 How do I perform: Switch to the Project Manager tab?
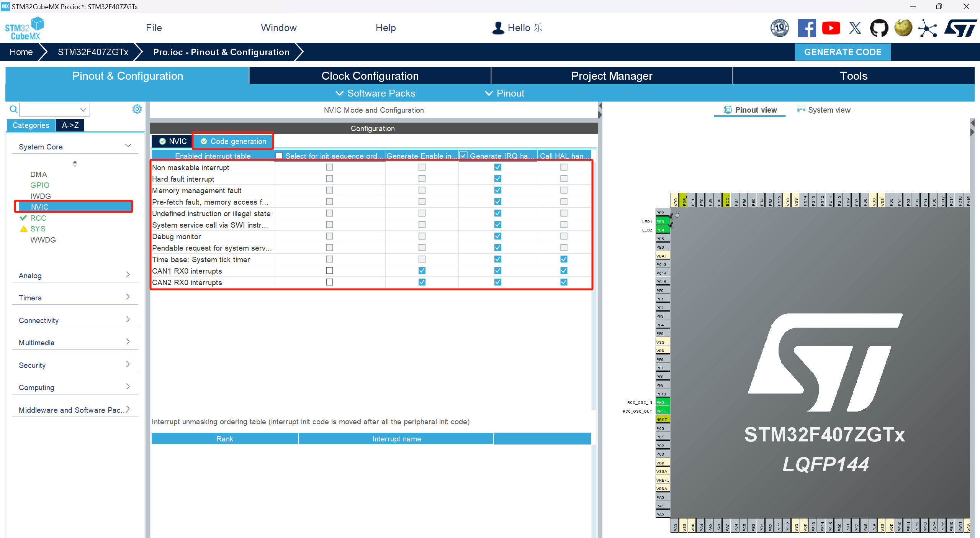tap(612, 76)
